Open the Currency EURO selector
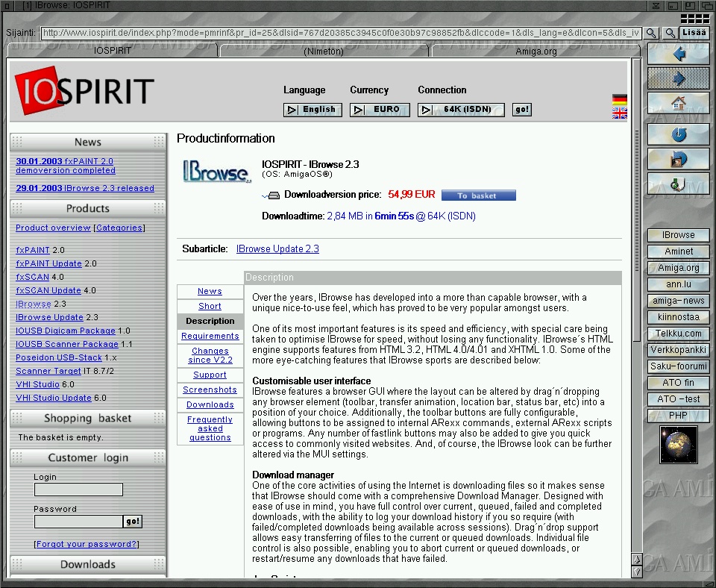Image resolution: width=716 pixels, height=588 pixels. (380, 110)
